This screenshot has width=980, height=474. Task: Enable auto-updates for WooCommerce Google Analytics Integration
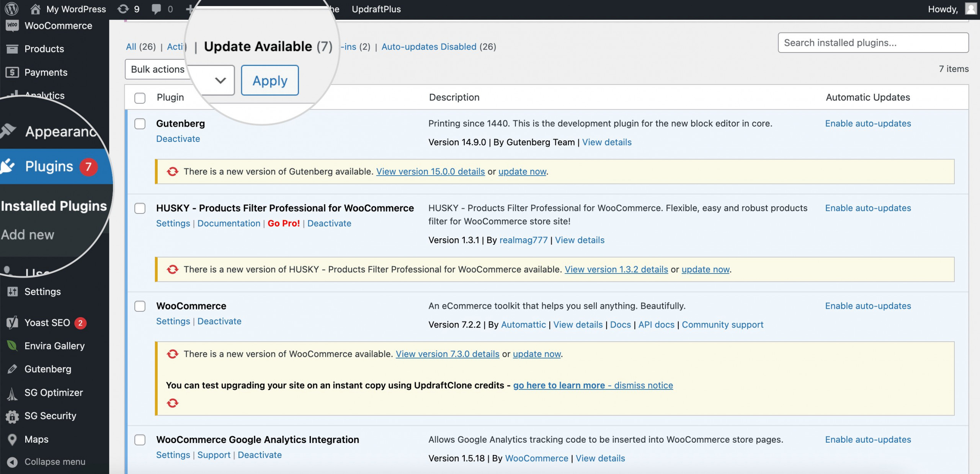tap(868, 440)
